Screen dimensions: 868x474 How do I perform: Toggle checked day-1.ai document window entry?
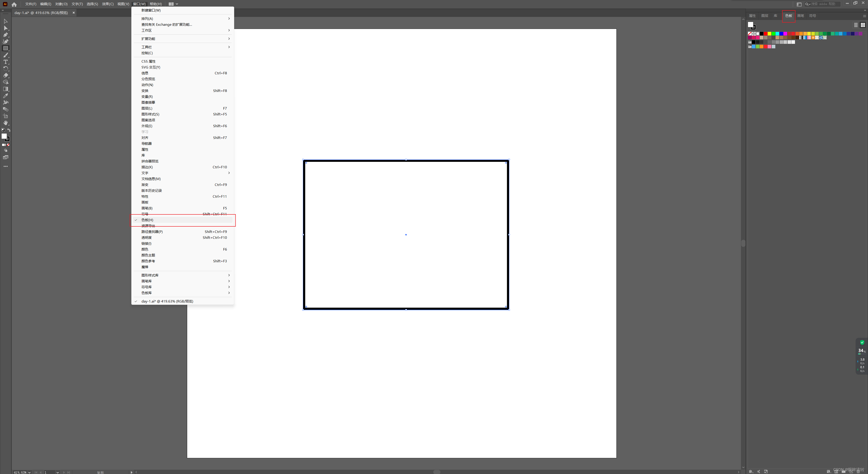pyautogui.click(x=183, y=301)
